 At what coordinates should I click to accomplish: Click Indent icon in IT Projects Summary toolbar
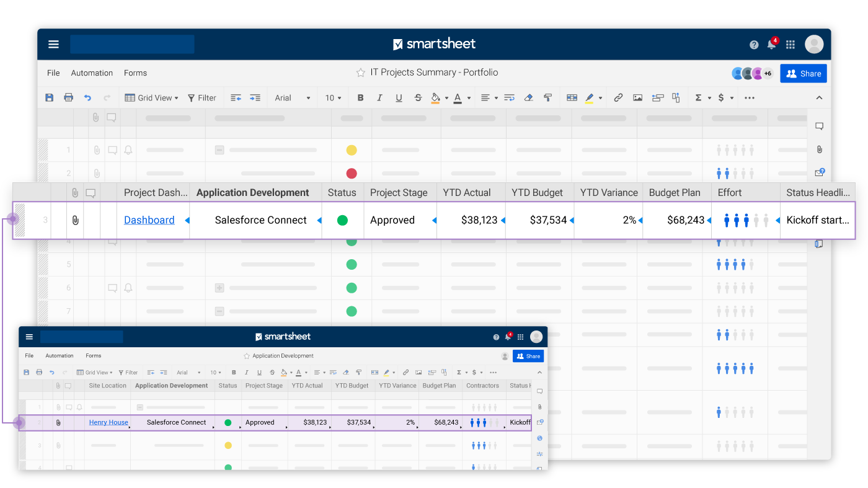tap(255, 97)
